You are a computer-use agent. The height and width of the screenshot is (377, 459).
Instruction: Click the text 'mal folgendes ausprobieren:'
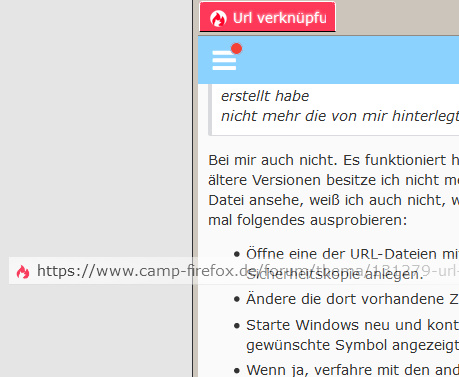[308, 220]
